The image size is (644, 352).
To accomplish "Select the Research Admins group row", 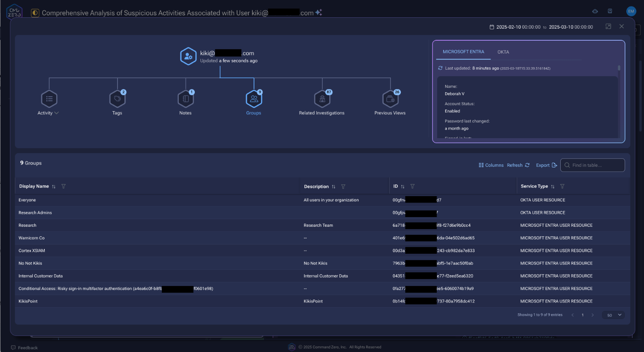I will [x=322, y=213].
